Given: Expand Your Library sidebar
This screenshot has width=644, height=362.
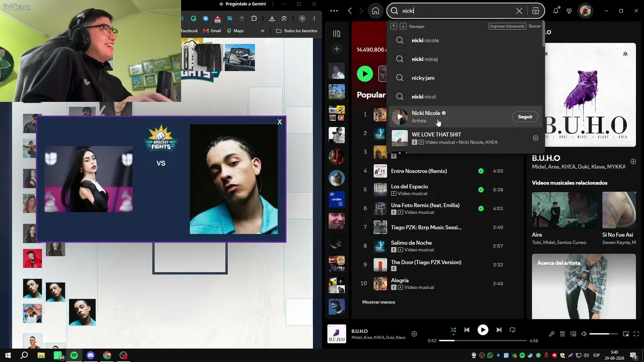Looking at the screenshot, I should pos(337,33).
